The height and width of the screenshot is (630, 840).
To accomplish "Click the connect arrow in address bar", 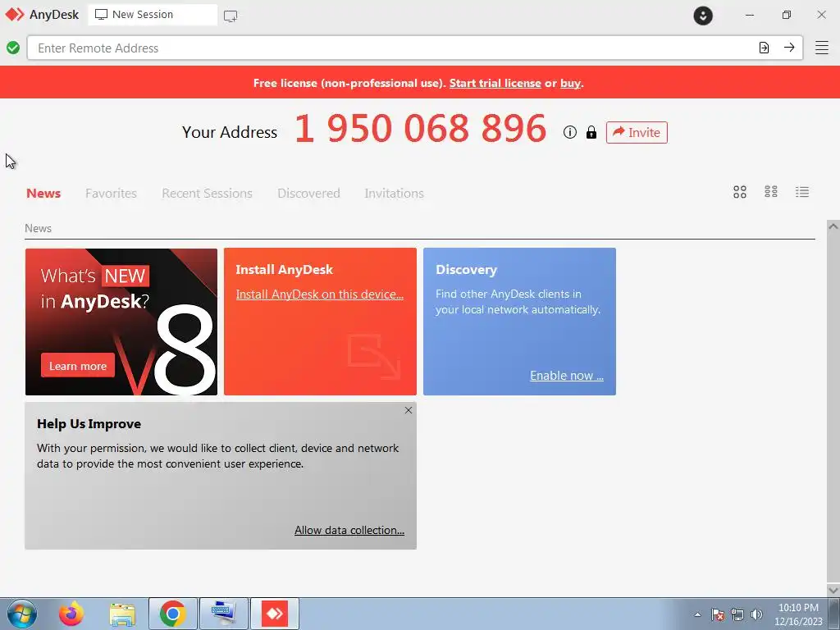I will (x=789, y=48).
